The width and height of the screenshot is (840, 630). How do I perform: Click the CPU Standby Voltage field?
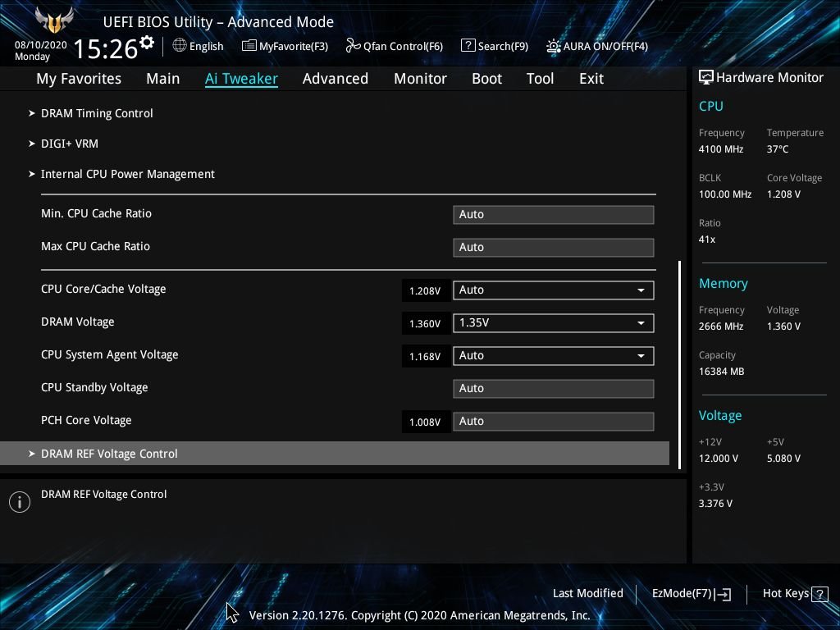click(x=554, y=388)
